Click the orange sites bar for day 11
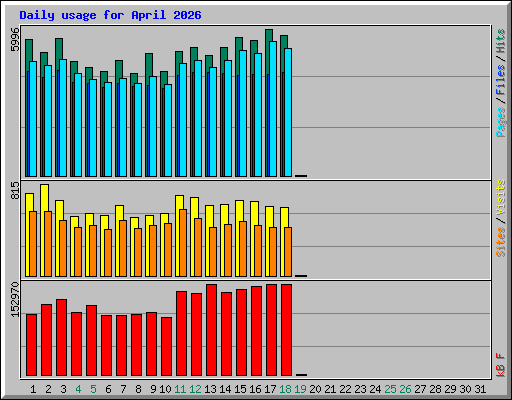Viewport: 512px width, 400px height. (183, 243)
